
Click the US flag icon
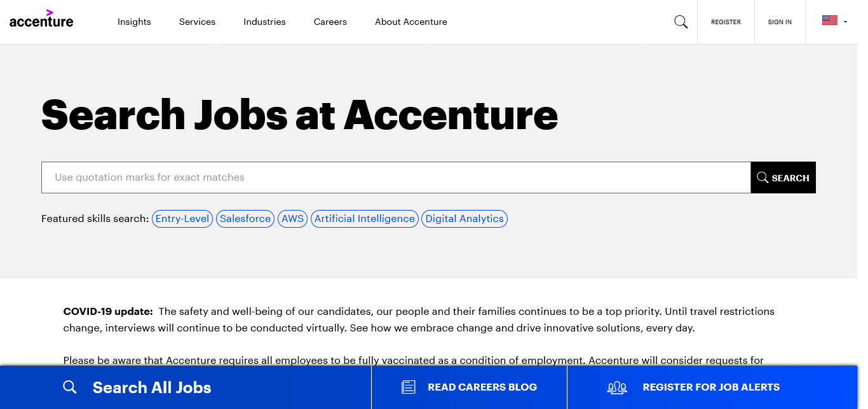(x=829, y=20)
